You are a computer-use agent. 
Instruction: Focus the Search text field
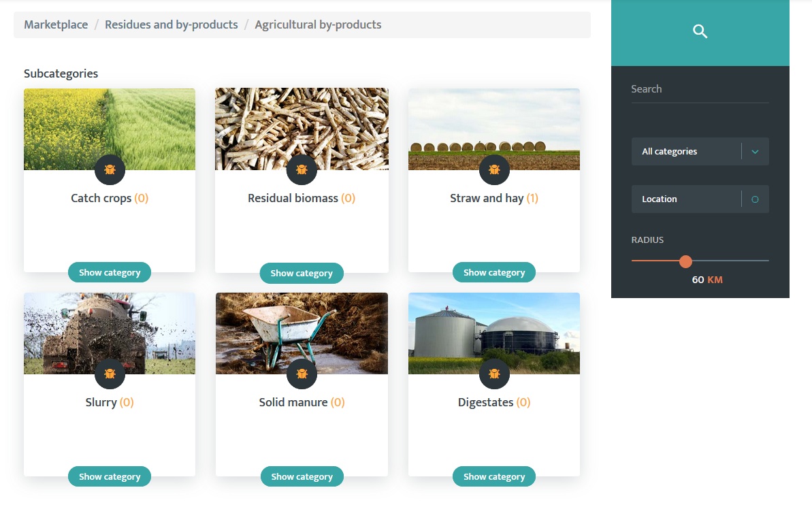pyautogui.click(x=700, y=89)
